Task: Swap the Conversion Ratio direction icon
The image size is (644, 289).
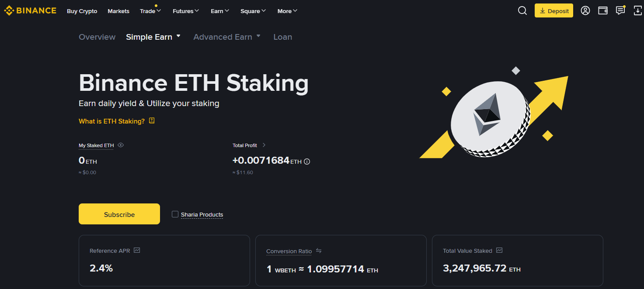Action: (x=319, y=251)
